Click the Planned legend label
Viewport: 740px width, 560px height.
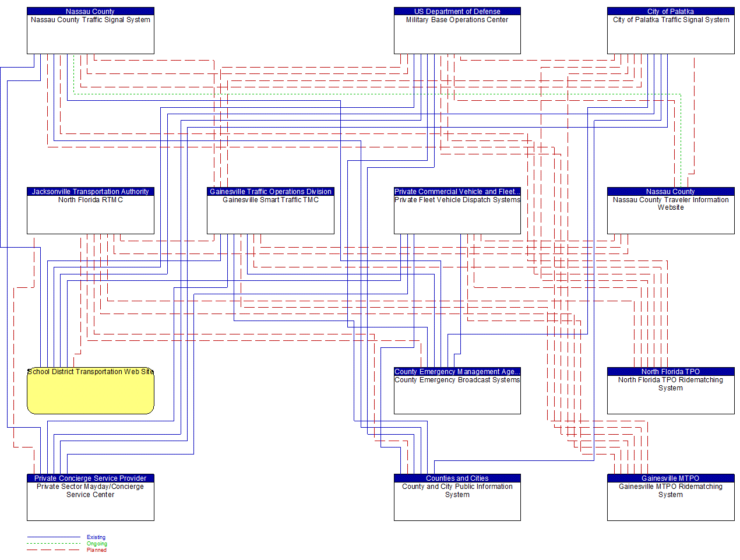click(97, 550)
